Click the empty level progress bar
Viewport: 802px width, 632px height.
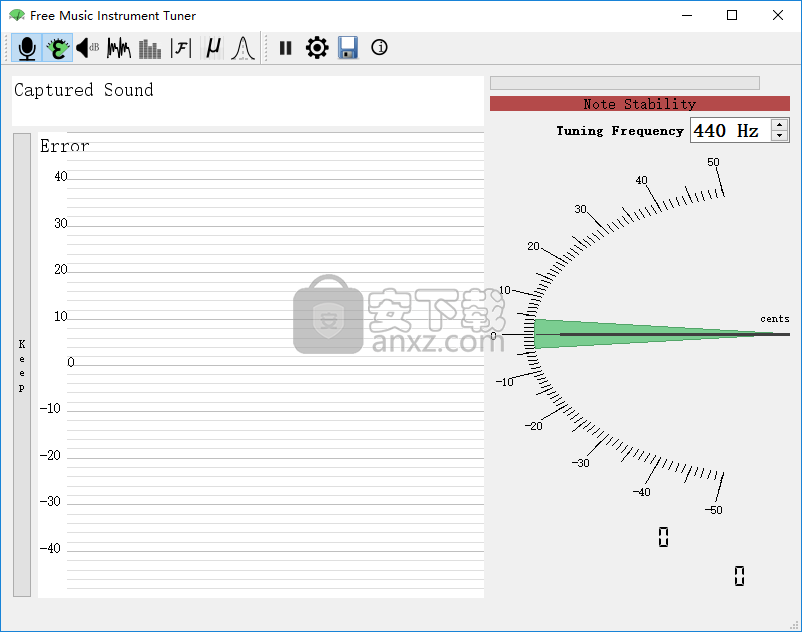625,83
